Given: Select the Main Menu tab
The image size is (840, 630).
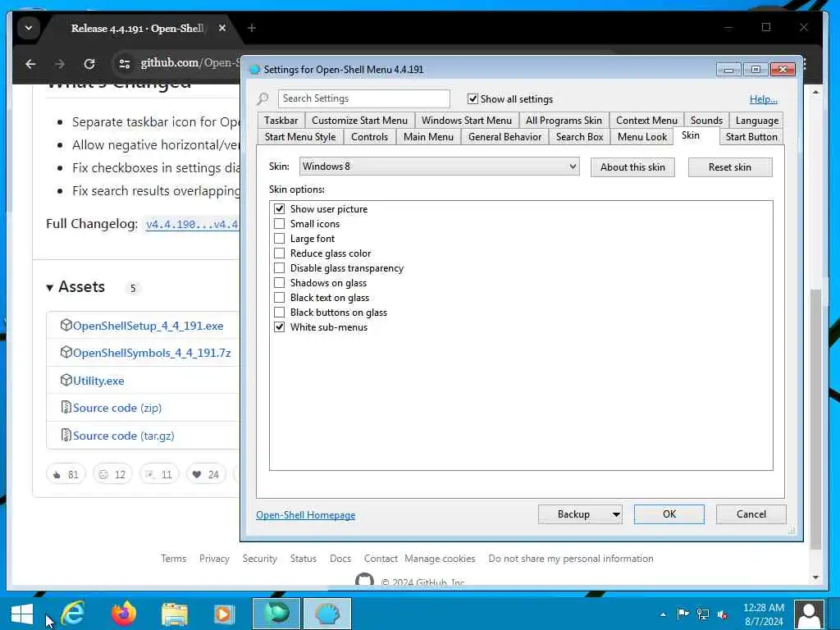Looking at the screenshot, I should point(428,137).
